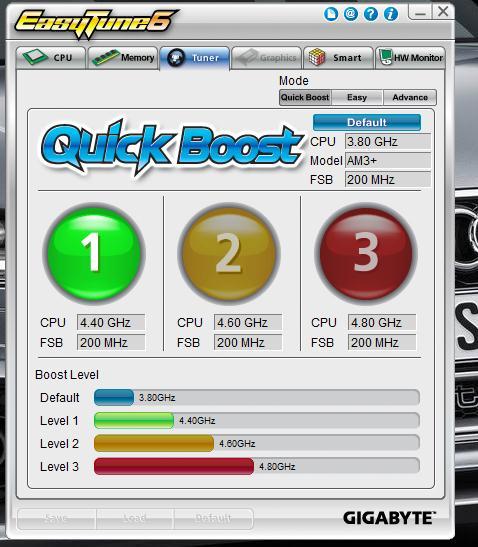
Task: Click the EasyTune6 logo
Action: tap(96, 23)
